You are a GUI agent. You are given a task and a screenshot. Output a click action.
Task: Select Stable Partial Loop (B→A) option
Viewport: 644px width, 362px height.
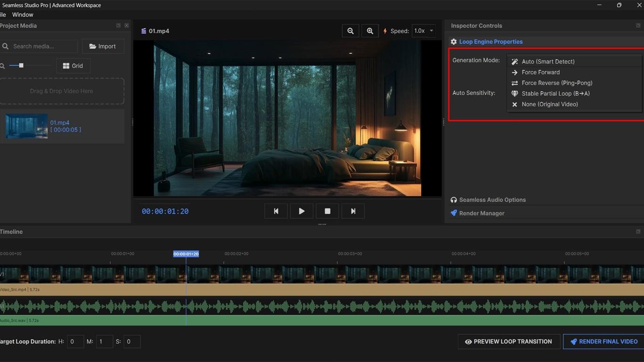click(x=555, y=94)
